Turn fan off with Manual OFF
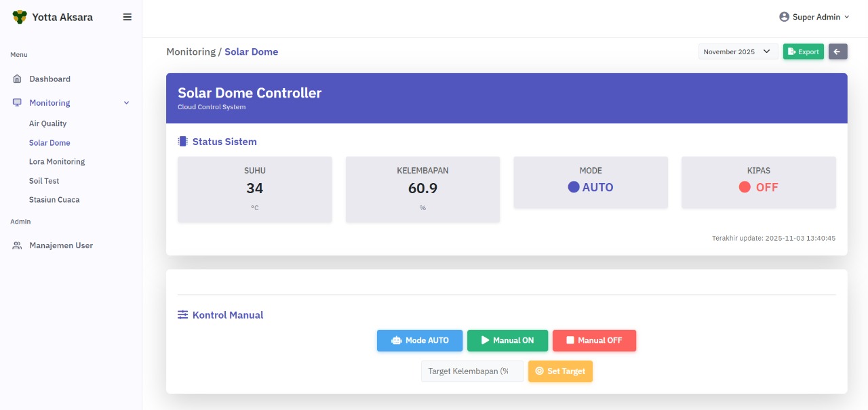The image size is (868, 410). click(x=594, y=340)
